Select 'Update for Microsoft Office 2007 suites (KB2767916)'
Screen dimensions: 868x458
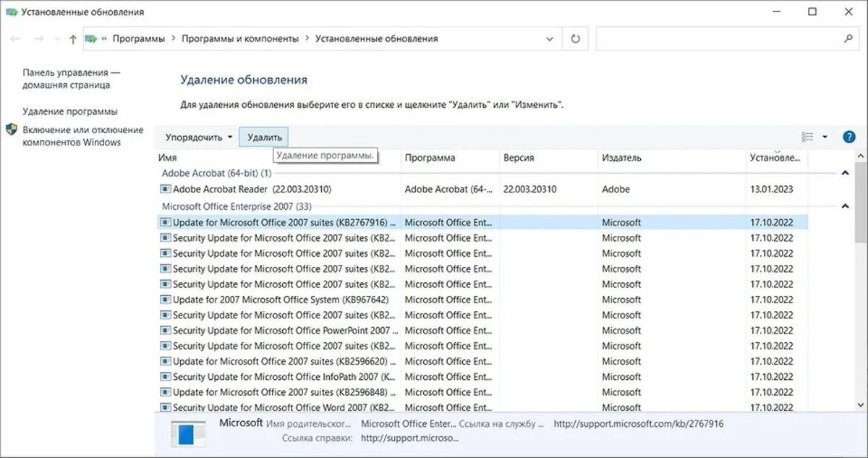[482, 223]
